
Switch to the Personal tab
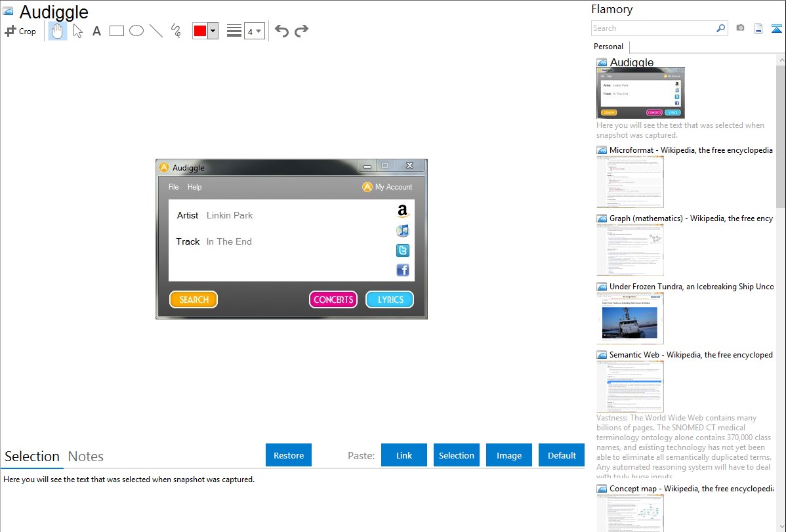coord(609,46)
